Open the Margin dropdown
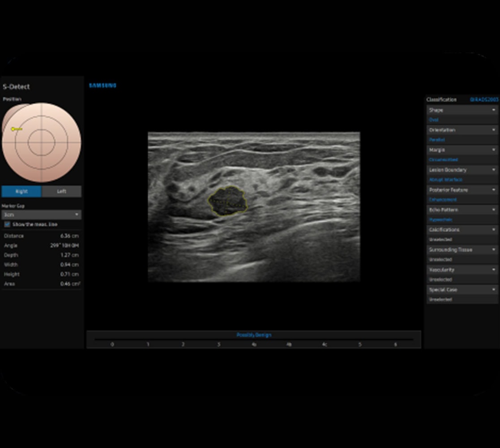Viewport: 500px width, 448px height. (x=462, y=150)
